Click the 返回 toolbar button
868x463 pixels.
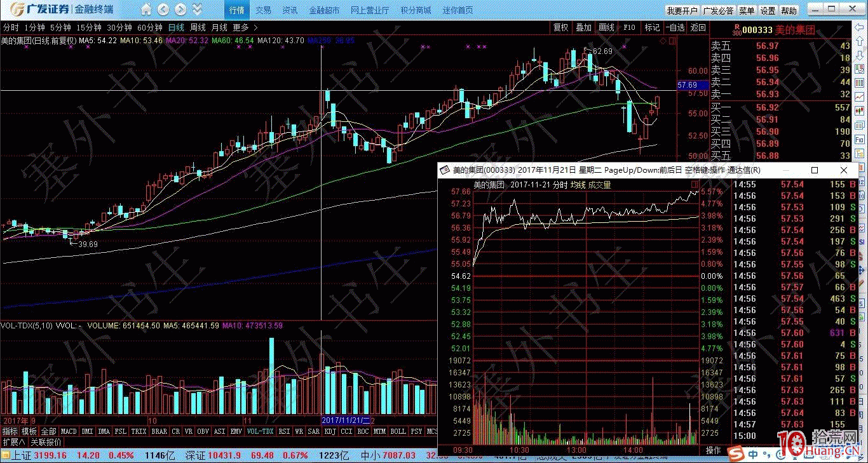698,27
